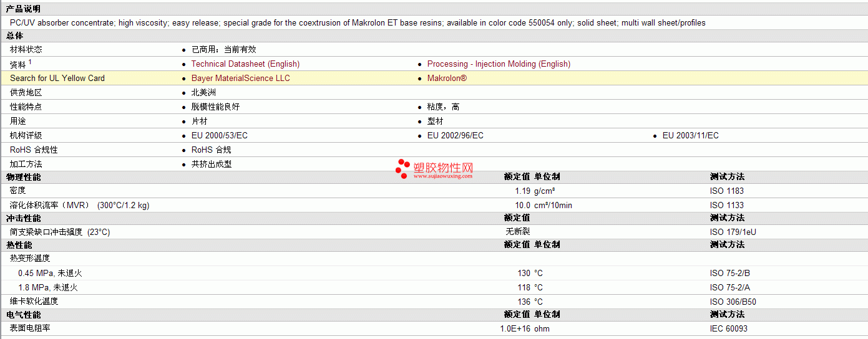Click the 性能特点 row label
The image size is (868, 339).
[26, 107]
